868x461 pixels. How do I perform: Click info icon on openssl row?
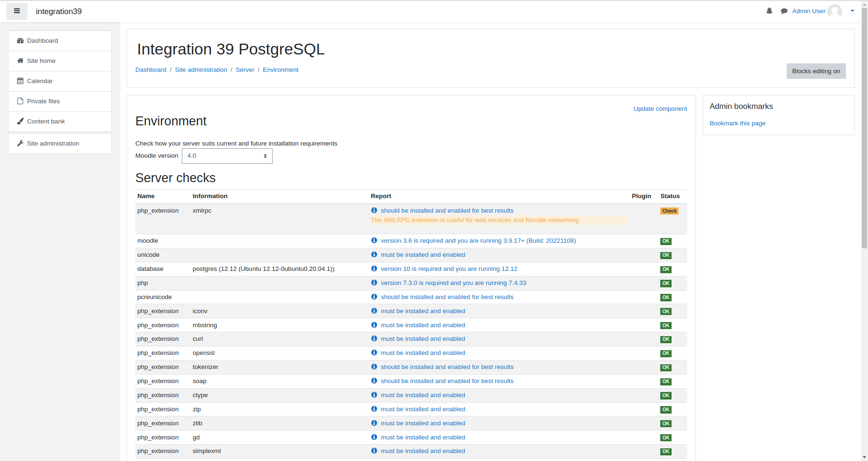pos(374,353)
